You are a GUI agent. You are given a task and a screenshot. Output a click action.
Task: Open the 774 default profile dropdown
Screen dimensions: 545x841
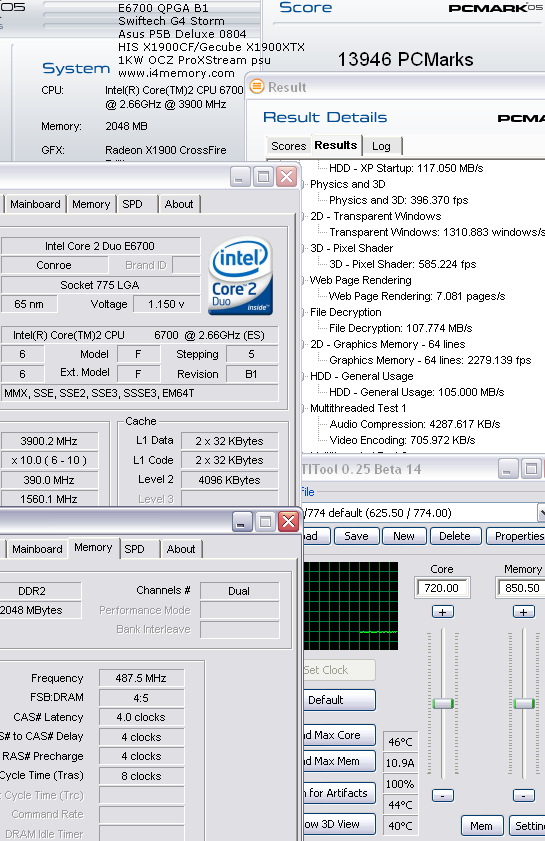pos(541,513)
